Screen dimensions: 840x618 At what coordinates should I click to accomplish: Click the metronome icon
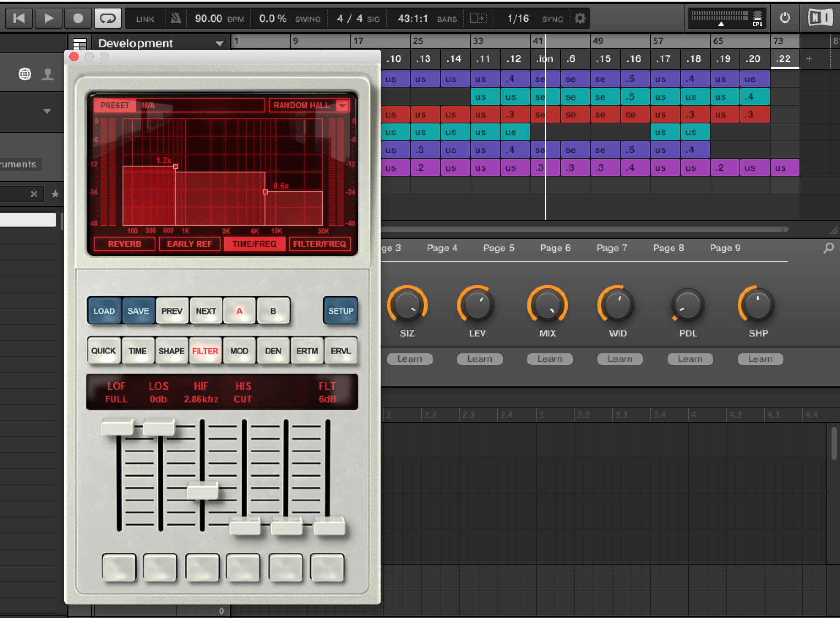[x=175, y=18]
